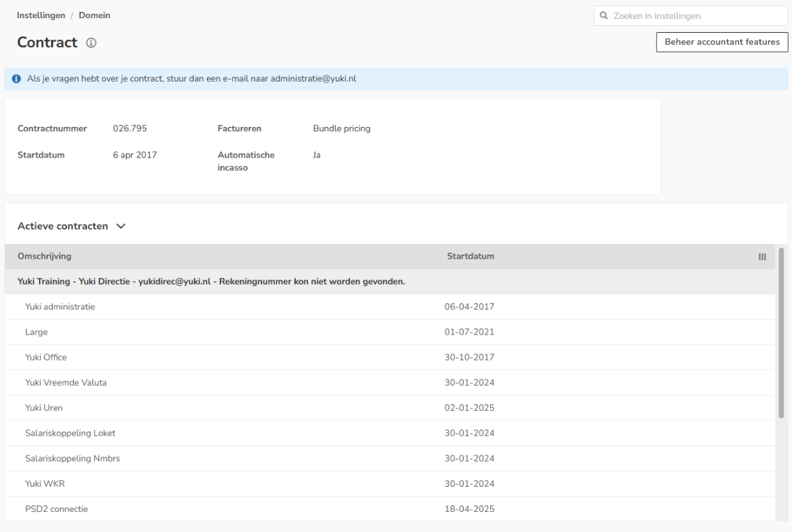Open the Domein breadcrumb link
This screenshot has height=532, width=792.
pos(94,15)
